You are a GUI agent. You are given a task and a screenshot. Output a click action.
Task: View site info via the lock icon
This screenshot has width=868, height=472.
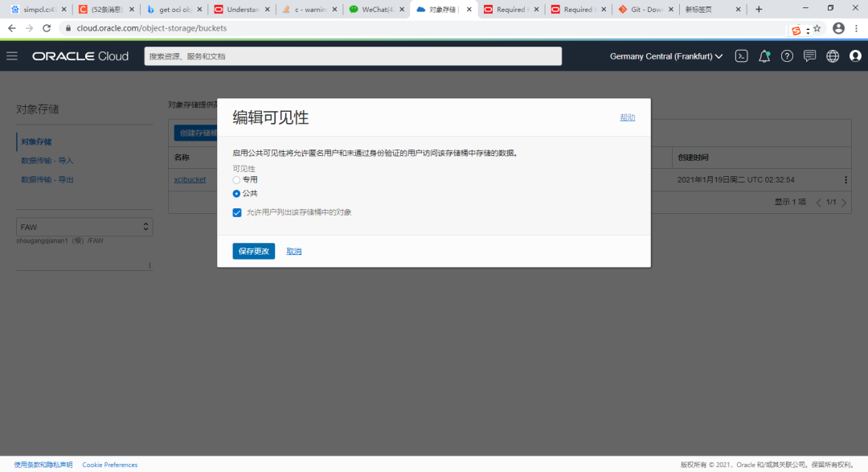coord(68,28)
